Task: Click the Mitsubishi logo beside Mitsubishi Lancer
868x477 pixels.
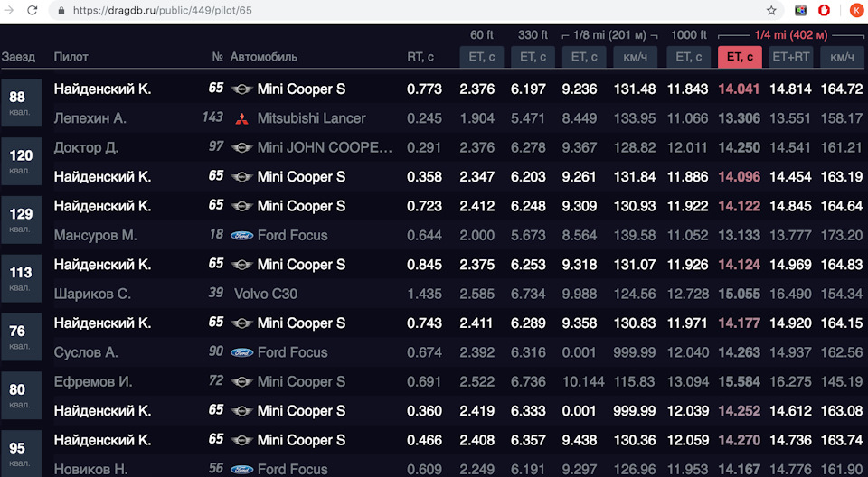Action: point(241,118)
